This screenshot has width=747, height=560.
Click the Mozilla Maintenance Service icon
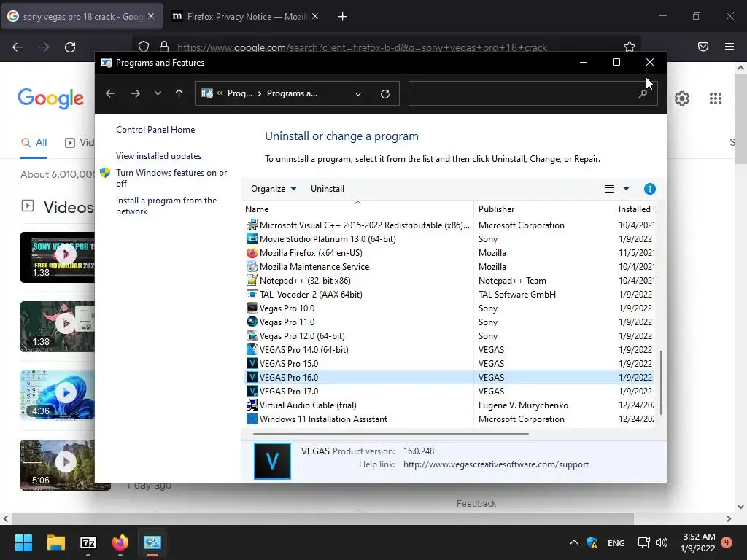252,267
